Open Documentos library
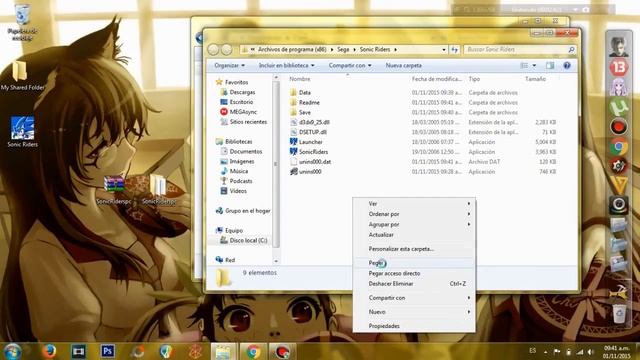 245,151
